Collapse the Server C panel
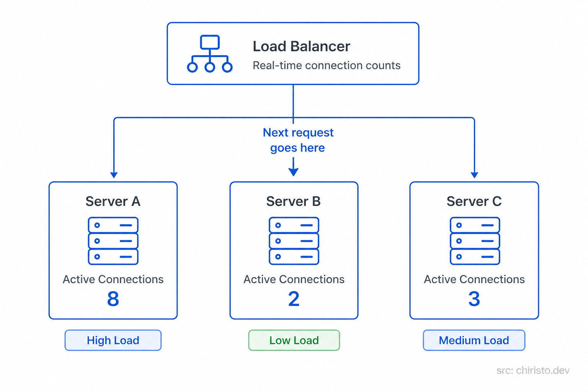 pos(474,250)
